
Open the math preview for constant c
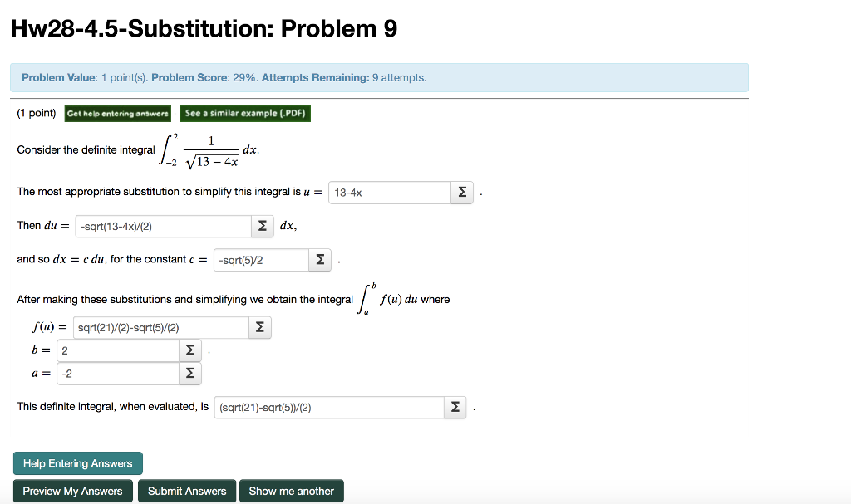[x=320, y=259]
